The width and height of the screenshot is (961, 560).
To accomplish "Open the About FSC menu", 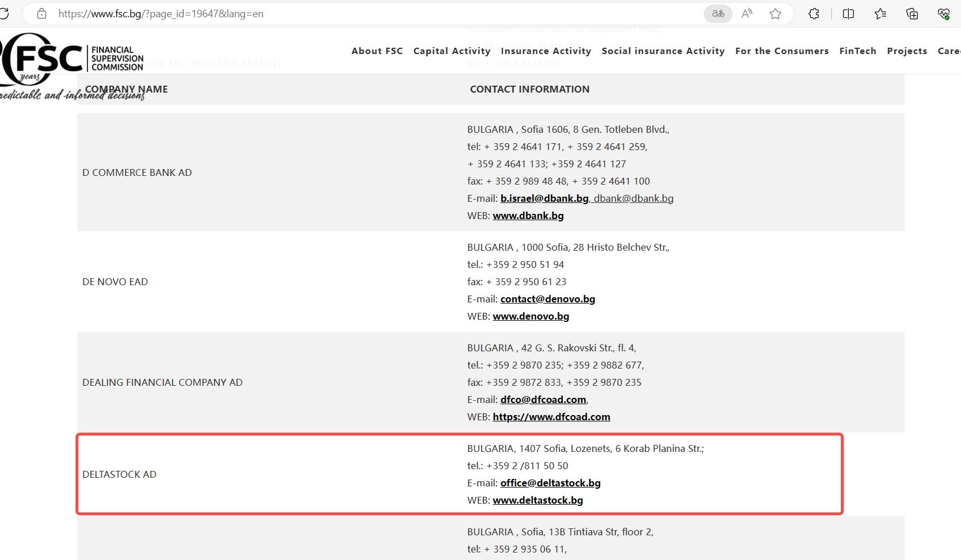I will 377,51.
